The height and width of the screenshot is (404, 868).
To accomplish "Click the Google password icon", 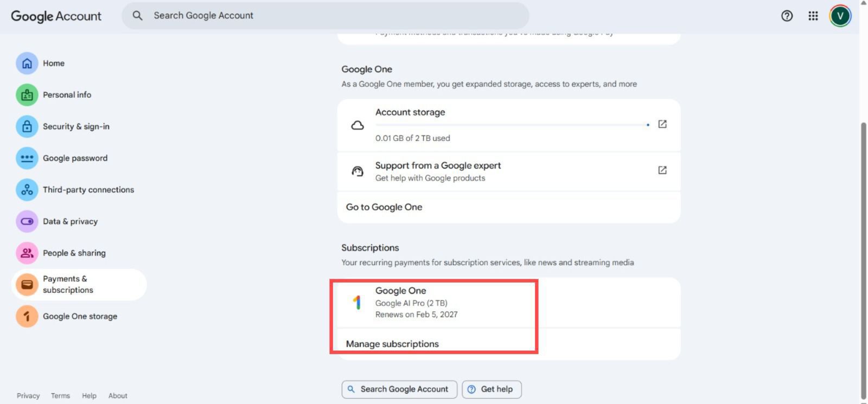I will (x=27, y=158).
